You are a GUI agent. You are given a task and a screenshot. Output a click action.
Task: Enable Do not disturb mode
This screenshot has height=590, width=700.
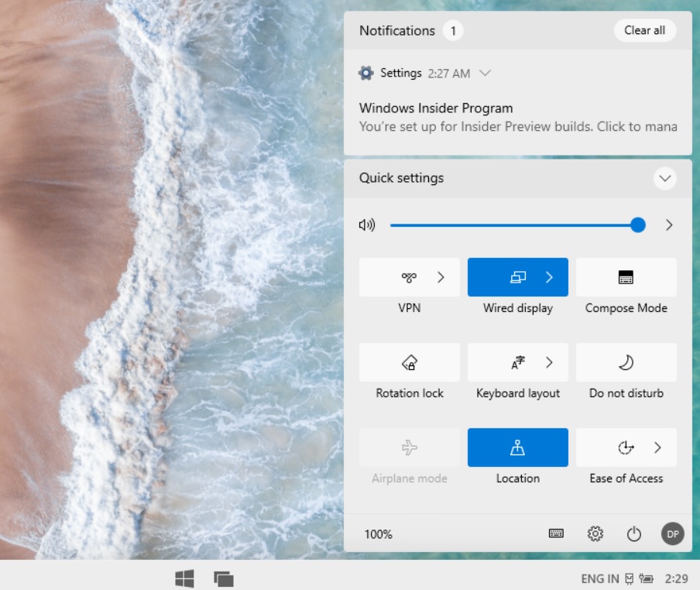(626, 362)
